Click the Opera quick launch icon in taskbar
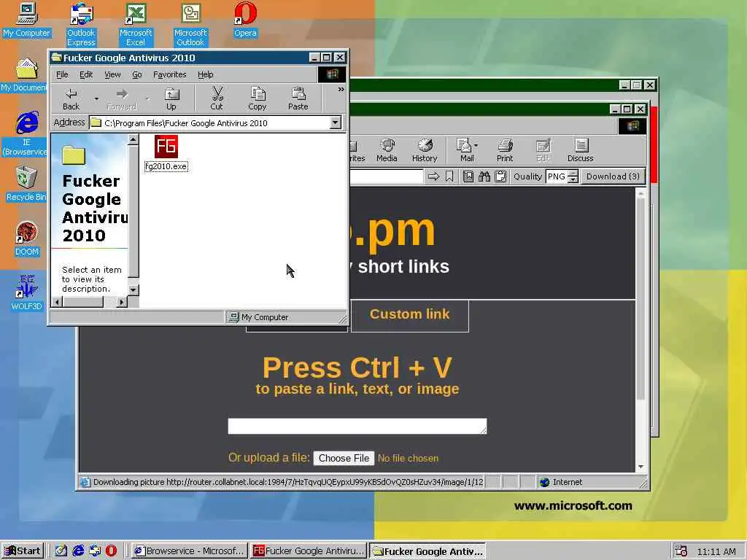Image resolution: width=747 pixels, height=560 pixels. tap(111, 551)
